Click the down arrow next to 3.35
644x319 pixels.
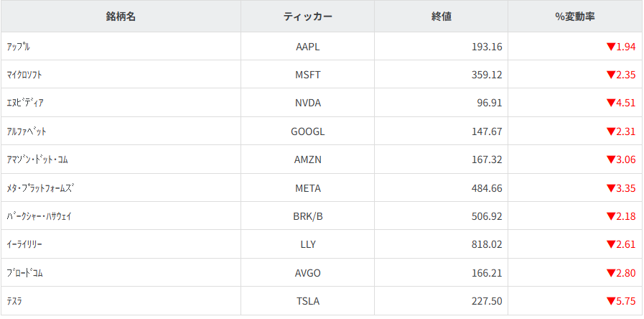pyautogui.click(x=610, y=189)
